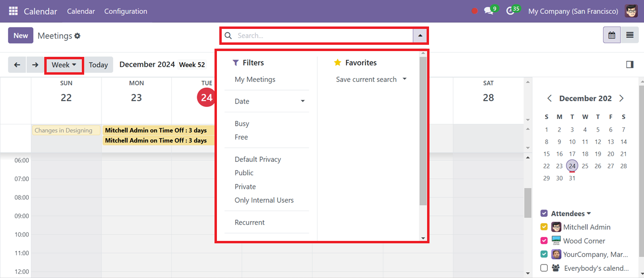Uncheck Mitchell Admin attendee checkbox
644x278 pixels.
point(544,227)
